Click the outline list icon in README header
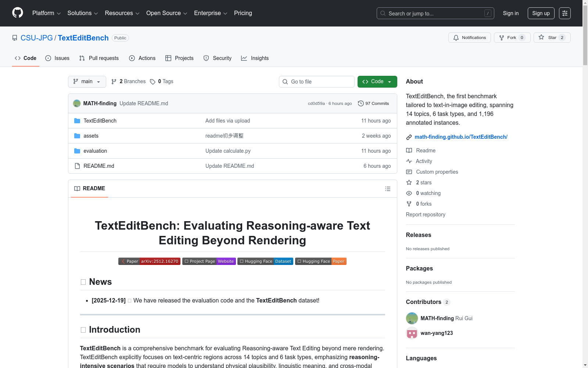The image size is (588, 368). [388, 189]
